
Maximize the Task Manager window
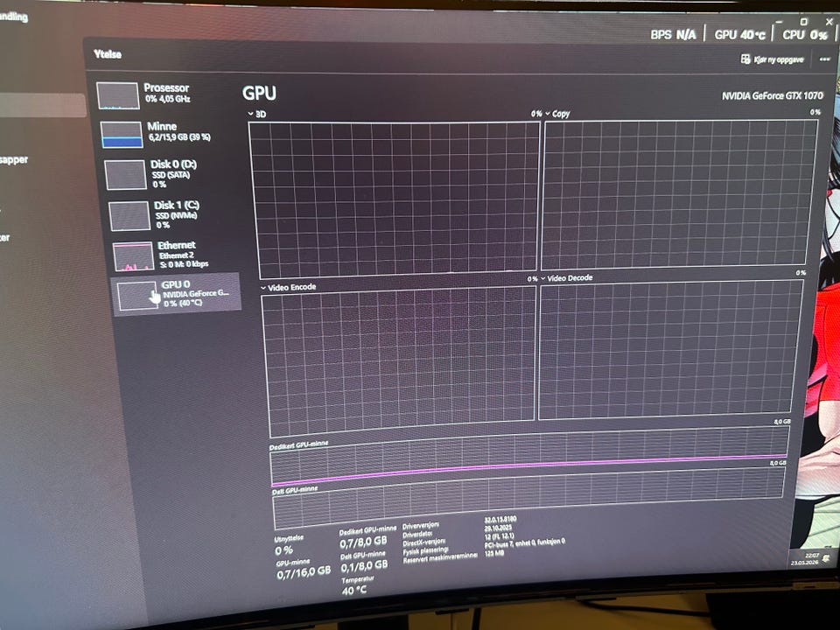[x=803, y=21]
